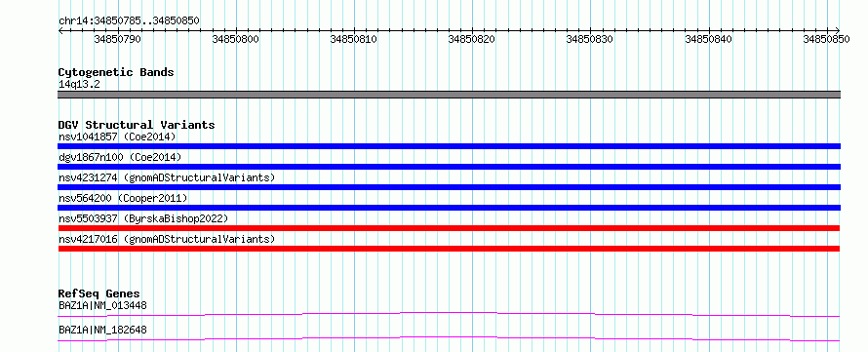Click ruler position 34850800
This screenshot has width=868, height=352.
236,39
